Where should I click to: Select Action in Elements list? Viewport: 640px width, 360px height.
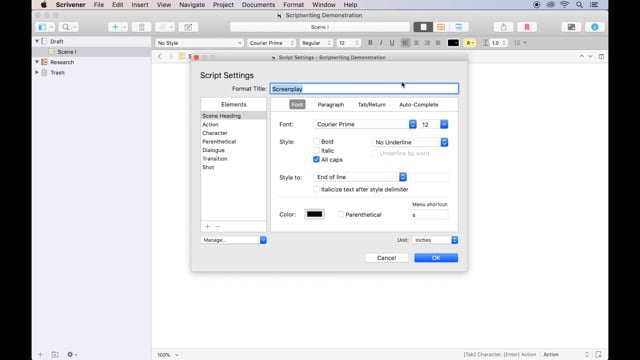[233, 124]
